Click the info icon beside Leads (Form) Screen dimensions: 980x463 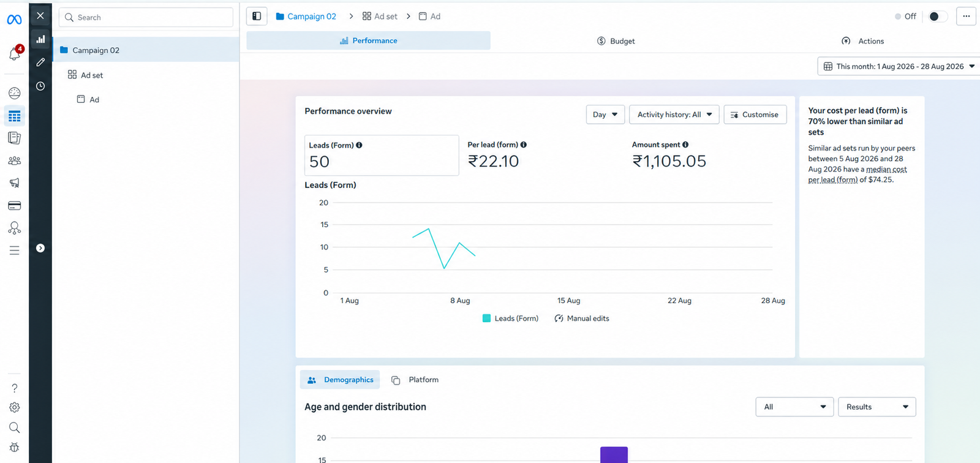359,145
